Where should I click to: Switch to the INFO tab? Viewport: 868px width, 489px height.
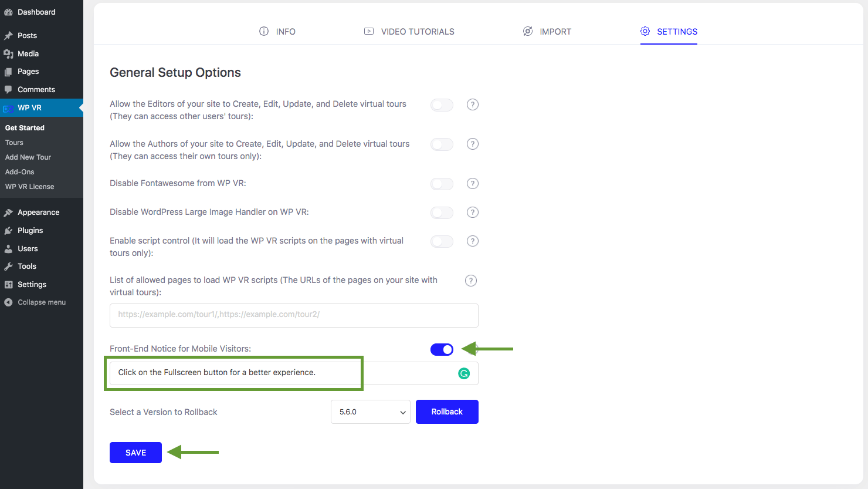[x=277, y=32]
